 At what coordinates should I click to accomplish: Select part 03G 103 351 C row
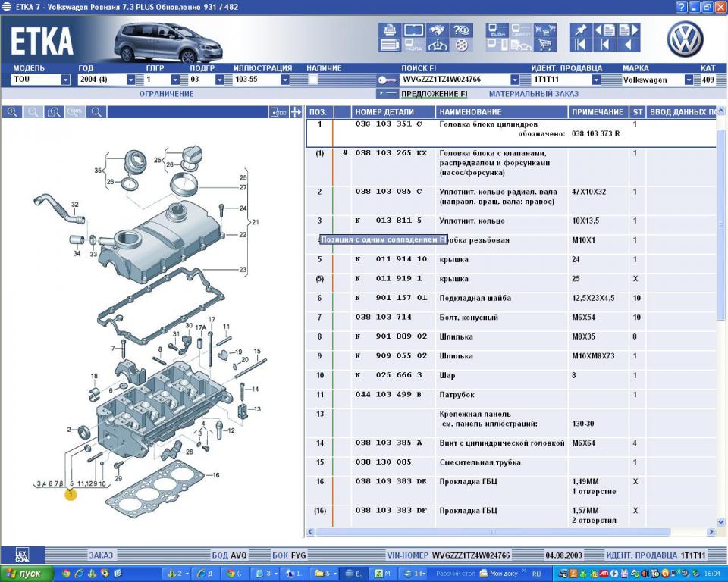[x=510, y=133]
